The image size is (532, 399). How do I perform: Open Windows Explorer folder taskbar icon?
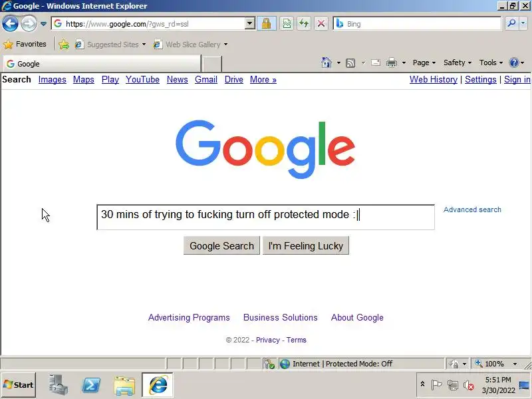tap(124, 385)
